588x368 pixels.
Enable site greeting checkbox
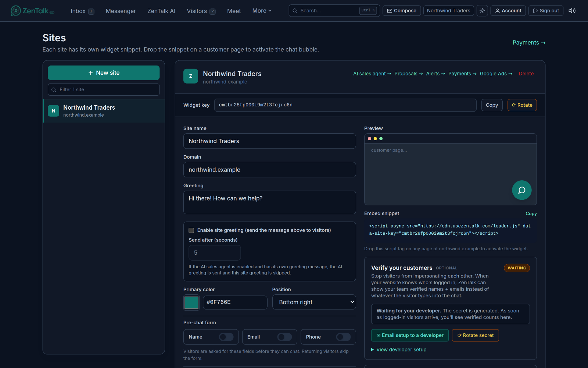tap(191, 230)
